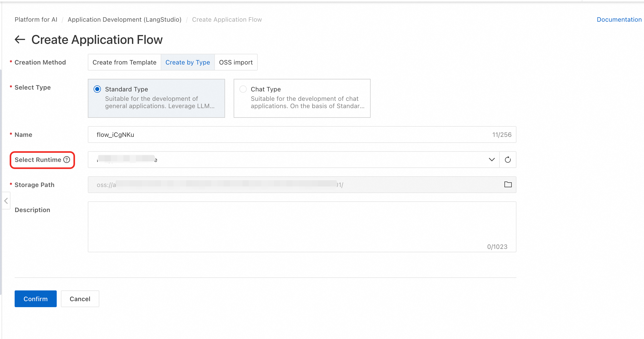Refresh the runtime list with the reload icon
Screen dimensions: 644x339
[x=508, y=160]
